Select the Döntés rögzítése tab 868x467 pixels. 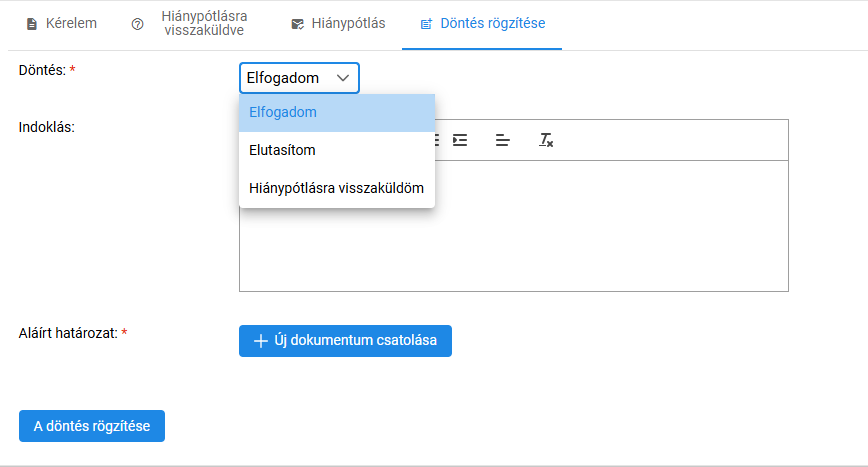click(482, 24)
